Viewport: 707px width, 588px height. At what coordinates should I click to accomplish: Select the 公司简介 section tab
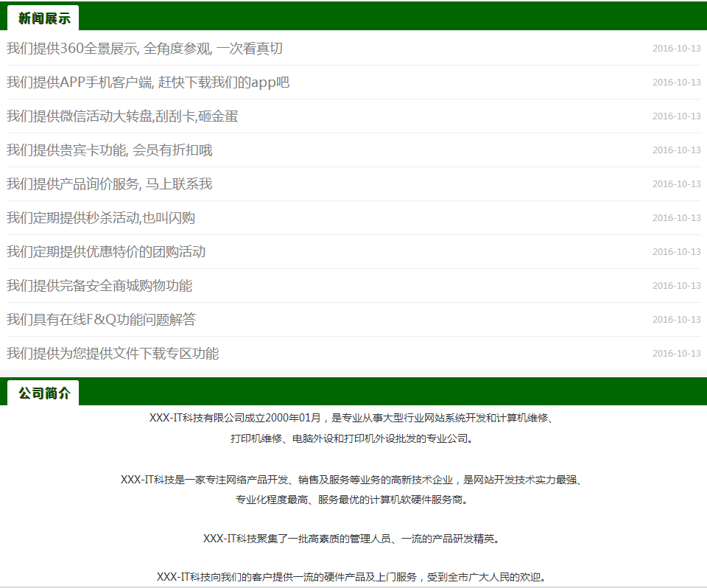click(44, 393)
